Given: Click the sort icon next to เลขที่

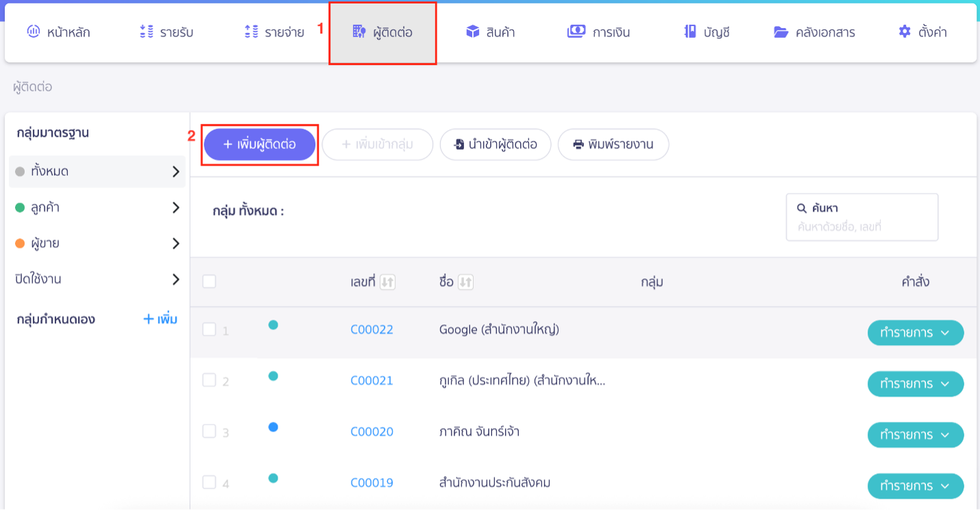Looking at the screenshot, I should [x=389, y=281].
